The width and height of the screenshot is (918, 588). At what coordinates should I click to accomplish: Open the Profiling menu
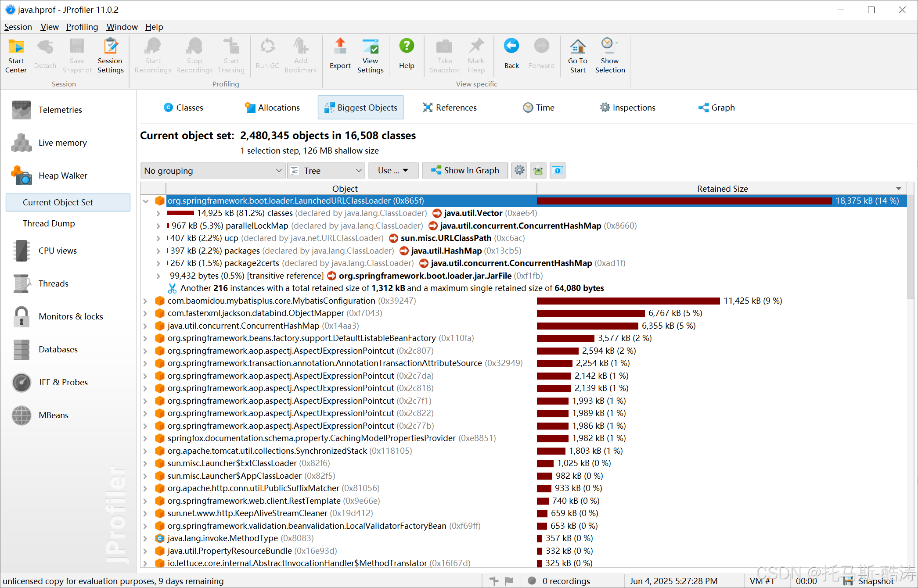(x=82, y=27)
